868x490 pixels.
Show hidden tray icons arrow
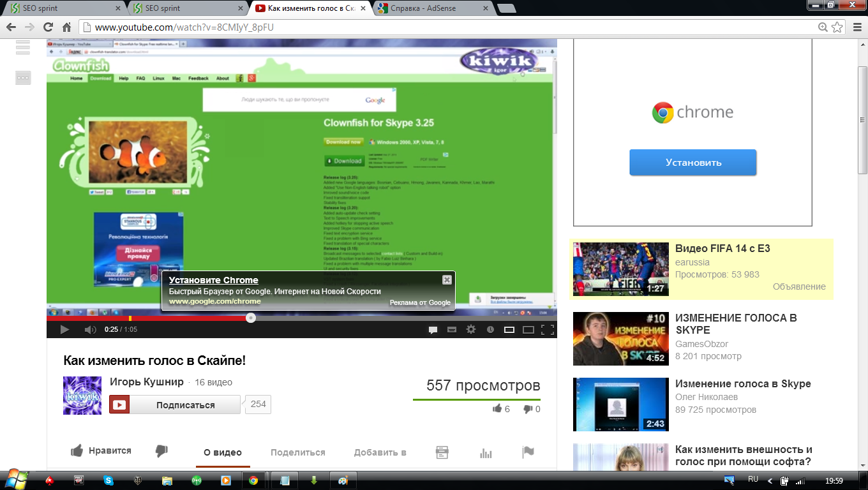tap(770, 480)
